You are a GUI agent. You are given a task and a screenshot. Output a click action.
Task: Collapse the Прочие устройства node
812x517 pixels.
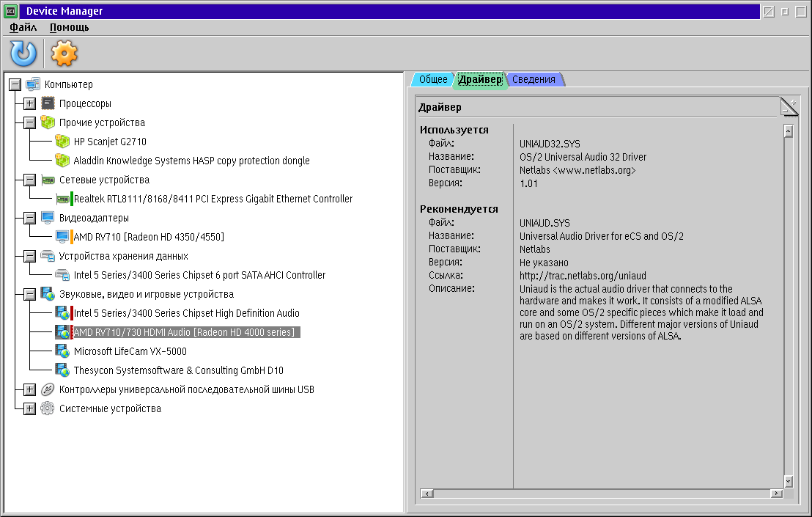tap(29, 122)
